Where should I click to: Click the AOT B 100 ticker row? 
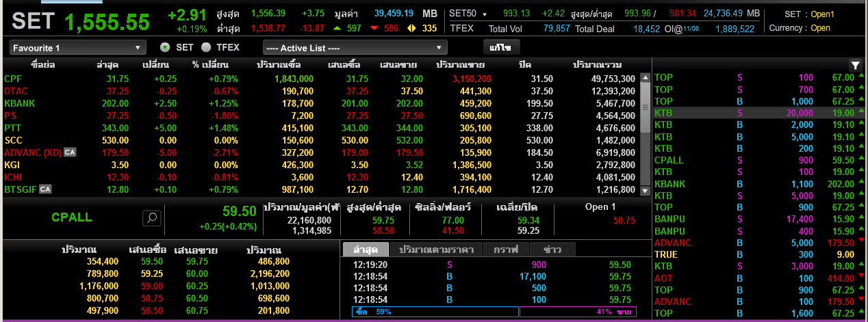[x=759, y=278]
